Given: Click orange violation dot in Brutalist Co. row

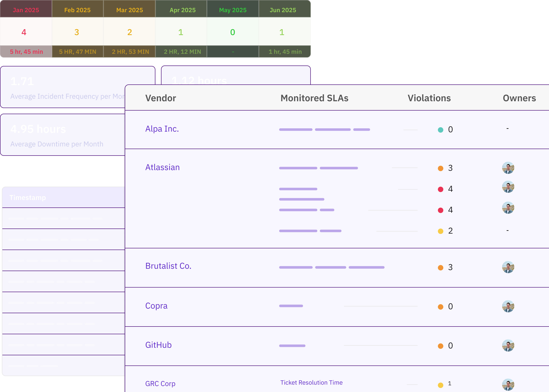Looking at the screenshot, I should tap(440, 268).
